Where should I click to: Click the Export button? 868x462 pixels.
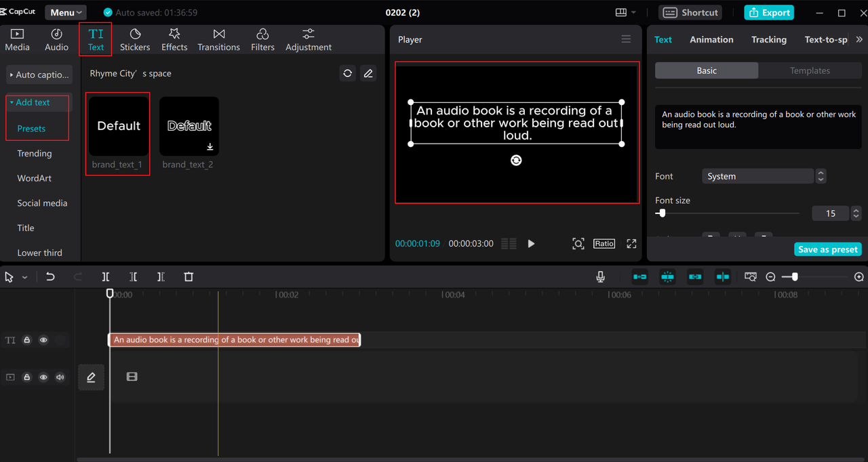click(769, 12)
